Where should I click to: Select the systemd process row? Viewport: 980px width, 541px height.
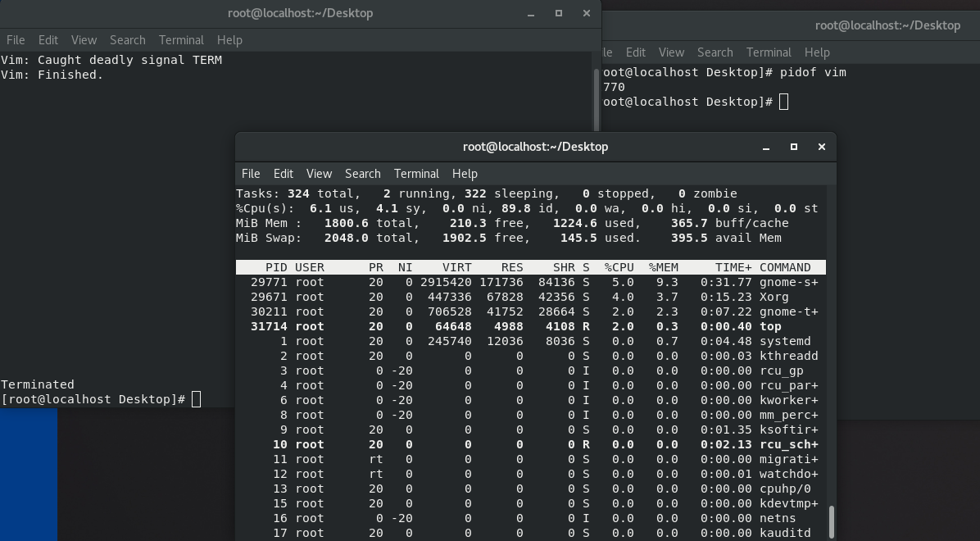531,342
